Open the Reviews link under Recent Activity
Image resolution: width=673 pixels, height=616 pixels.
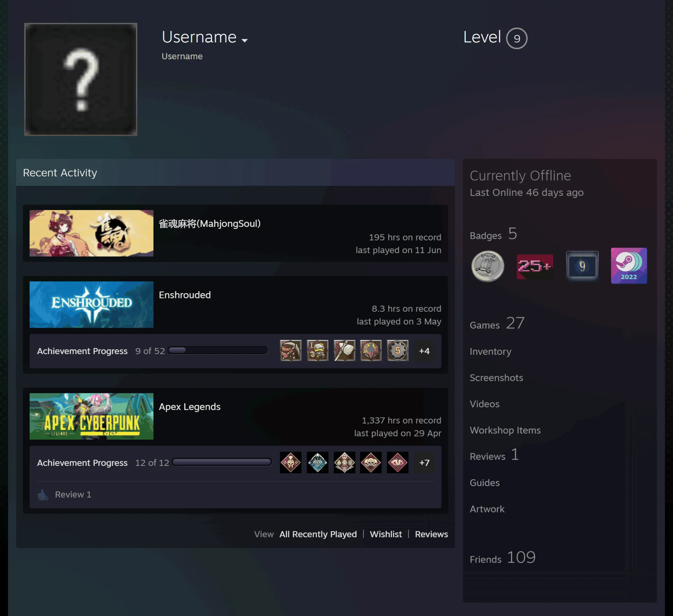coord(431,534)
